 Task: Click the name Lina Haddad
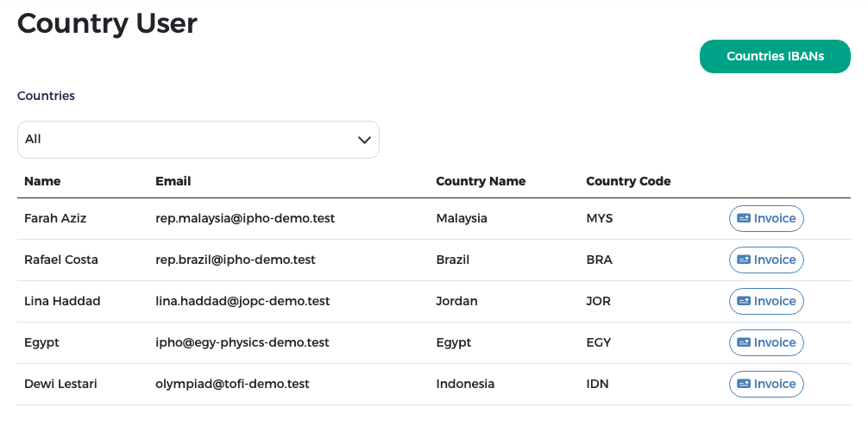(x=62, y=302)
